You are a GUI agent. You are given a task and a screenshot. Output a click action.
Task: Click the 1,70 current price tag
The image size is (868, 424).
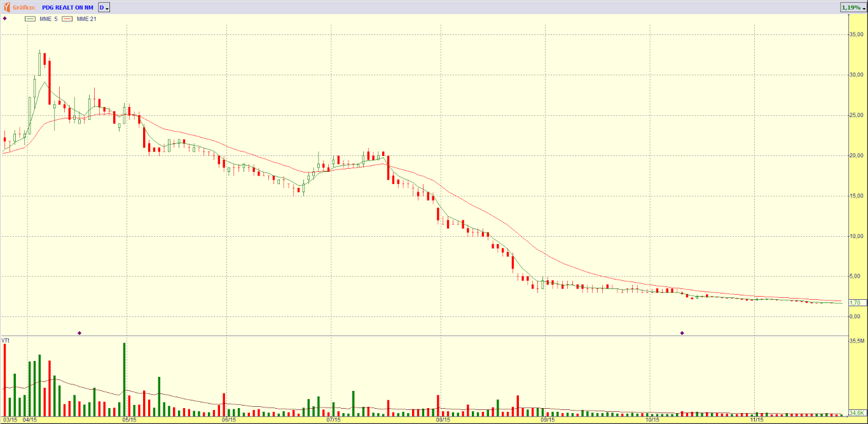tap(857, 303)
